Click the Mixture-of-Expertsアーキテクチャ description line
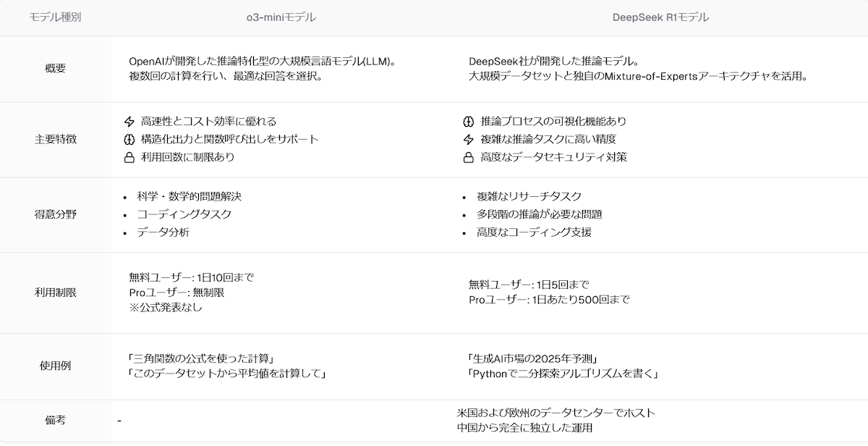Image resolution: width=868 pixels, height=446 pixels. pyautogui.click(x=638, y=75)
